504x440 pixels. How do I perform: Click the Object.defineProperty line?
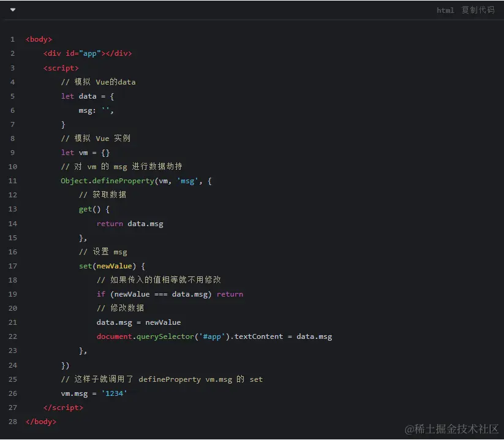coord(137,181)
